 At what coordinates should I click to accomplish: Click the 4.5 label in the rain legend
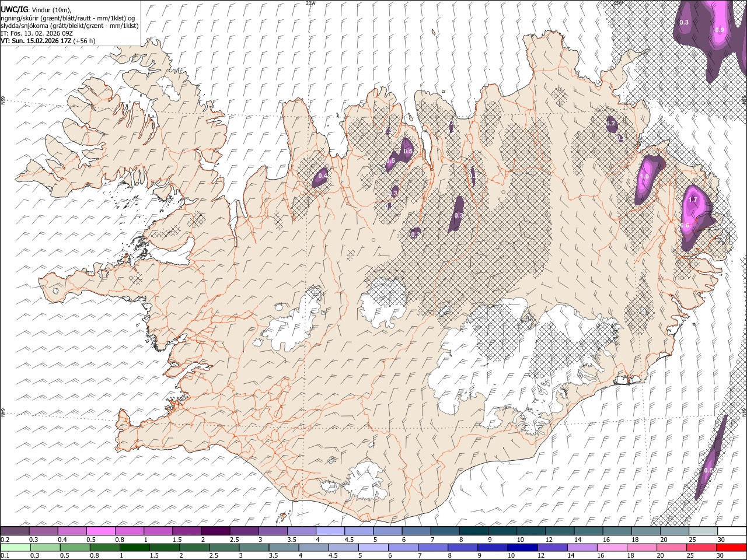click(333, 555)
